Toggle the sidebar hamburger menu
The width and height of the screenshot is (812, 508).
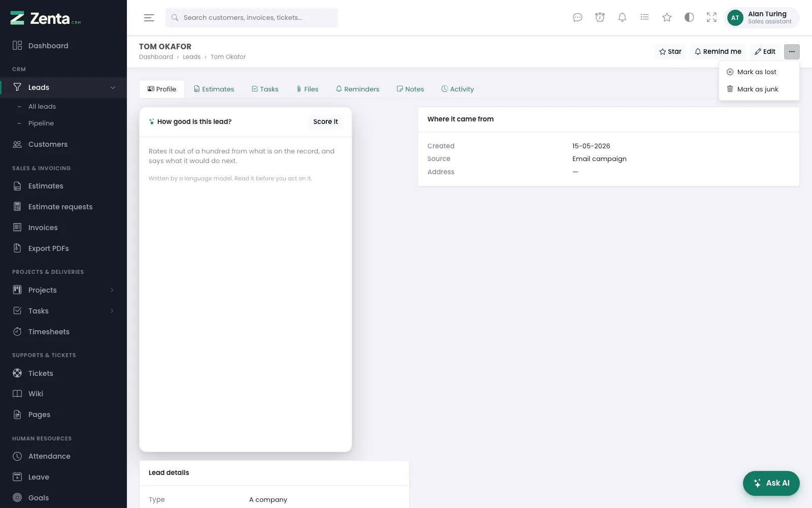tap(149, 18)
